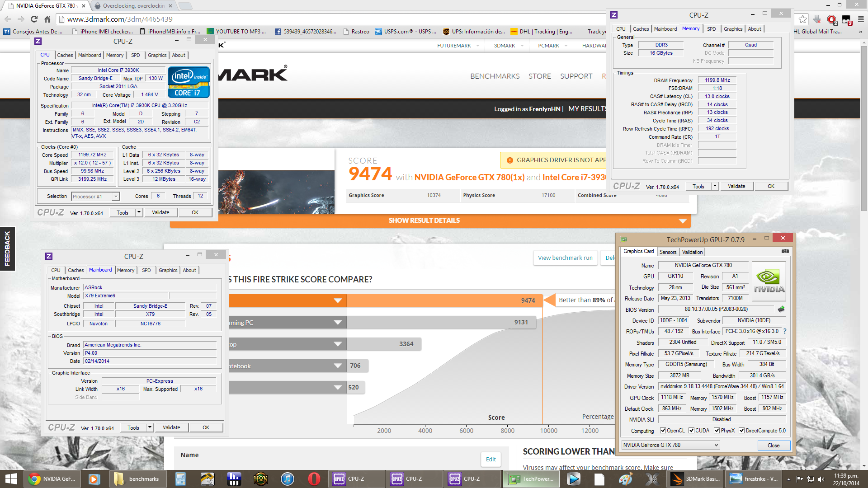Reload the page with Chrome's reload button

coord(34,19)
